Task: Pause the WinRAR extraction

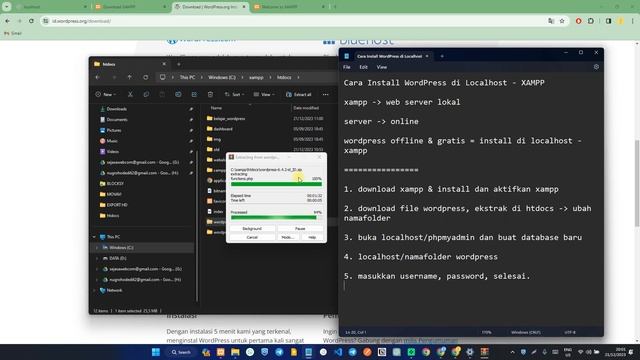Action: 300,229
